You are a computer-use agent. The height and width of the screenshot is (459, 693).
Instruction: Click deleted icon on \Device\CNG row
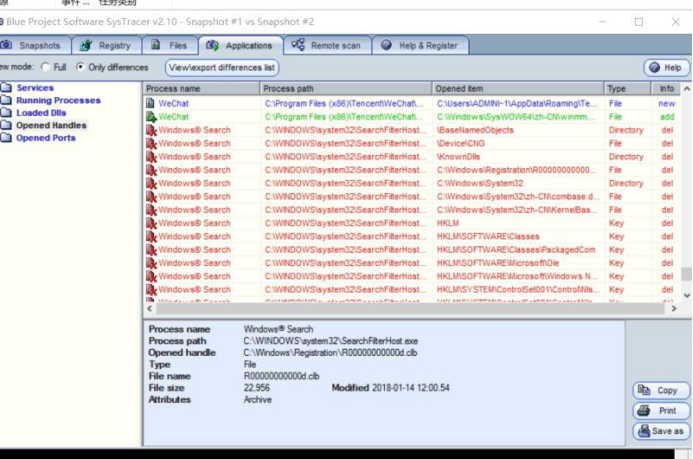coord(152,144)
